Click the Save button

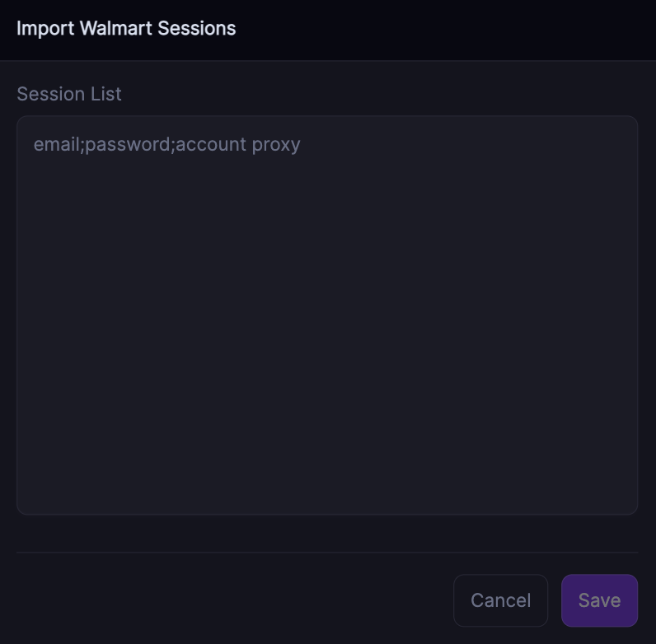point(599,600)
